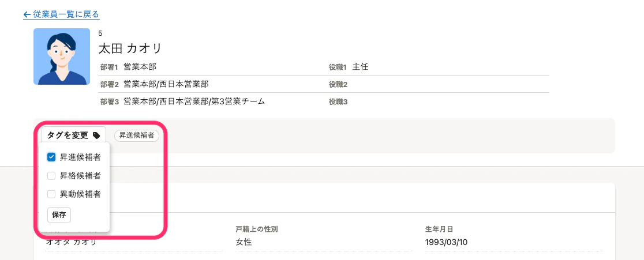644x260 pixels.
Task: Click the 役職1 value 主任
Action: click(360, 67)
